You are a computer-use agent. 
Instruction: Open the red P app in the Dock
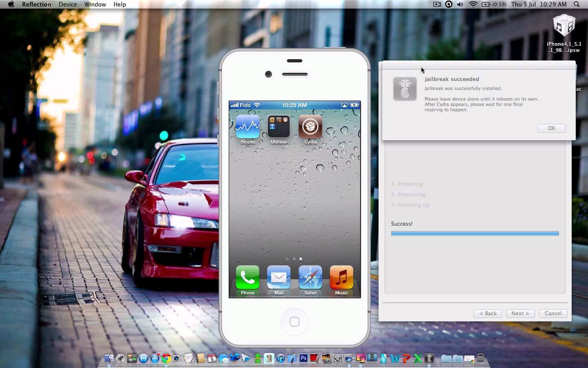pyautogui.click(x=406, y=359)
